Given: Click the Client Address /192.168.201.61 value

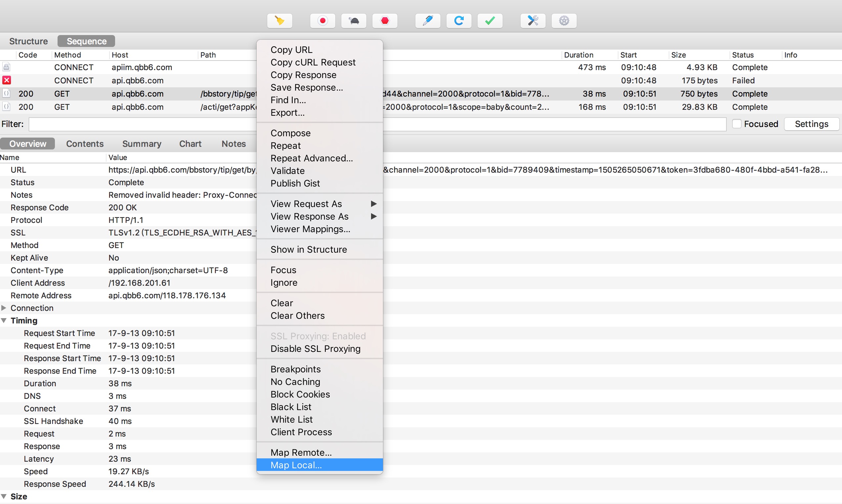Looking at the screenshot, I should [x=139, y=283].
